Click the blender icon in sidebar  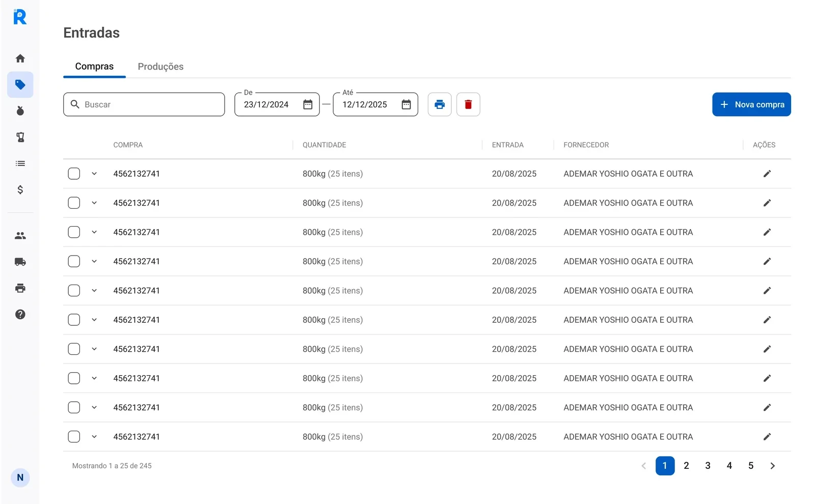pos(20,137)
